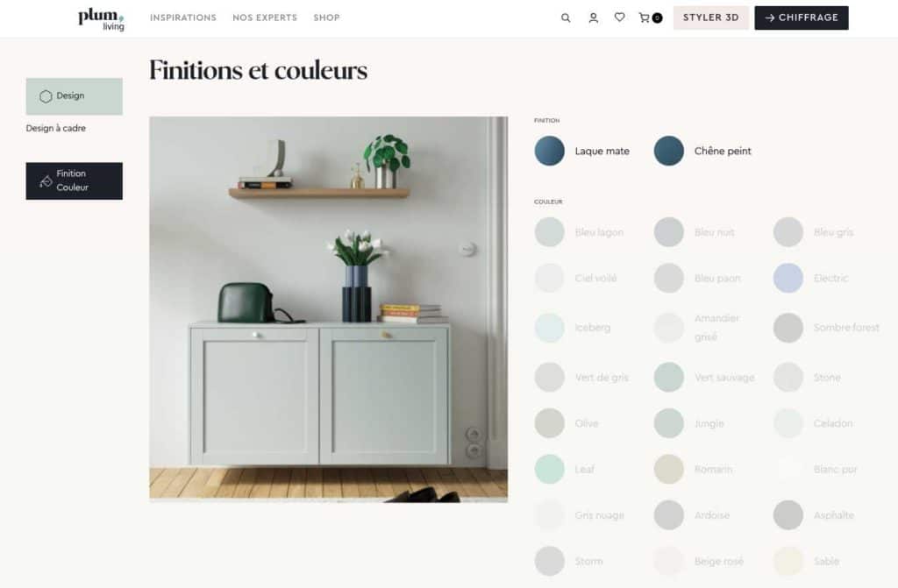The height and width of the screenshot is (588, 898).
Task: Open the shopping cart icon
Action: coord(650,18)
